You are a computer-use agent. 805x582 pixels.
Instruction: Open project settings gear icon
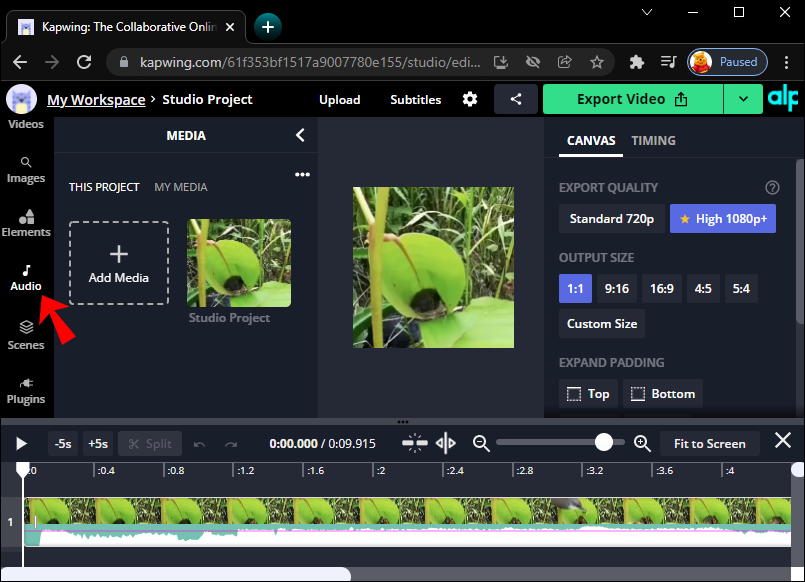(470, 99)
